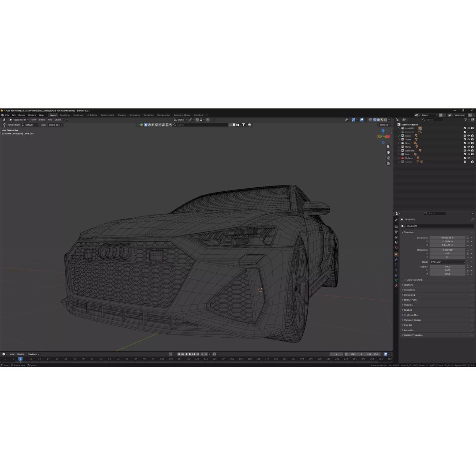Image resolution: width=476 pixels, height=476 pixels.
Task: Hide the Trash collection with eye icon
Action: [469, 139]
